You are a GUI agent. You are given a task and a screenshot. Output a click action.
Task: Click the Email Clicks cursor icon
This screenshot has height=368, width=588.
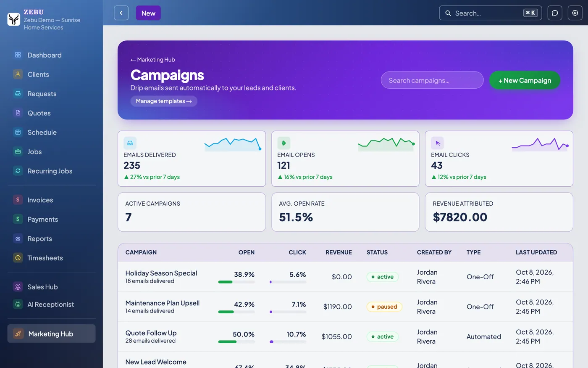pyautogui.click(x=437, y=143)
